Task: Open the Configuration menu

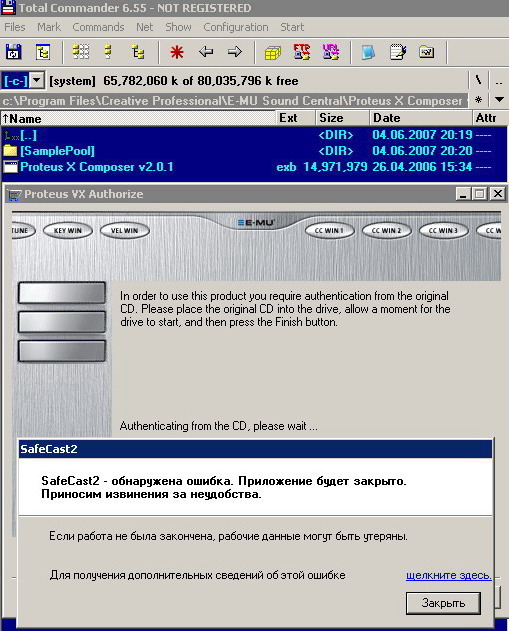Action: tap(236, 27)
